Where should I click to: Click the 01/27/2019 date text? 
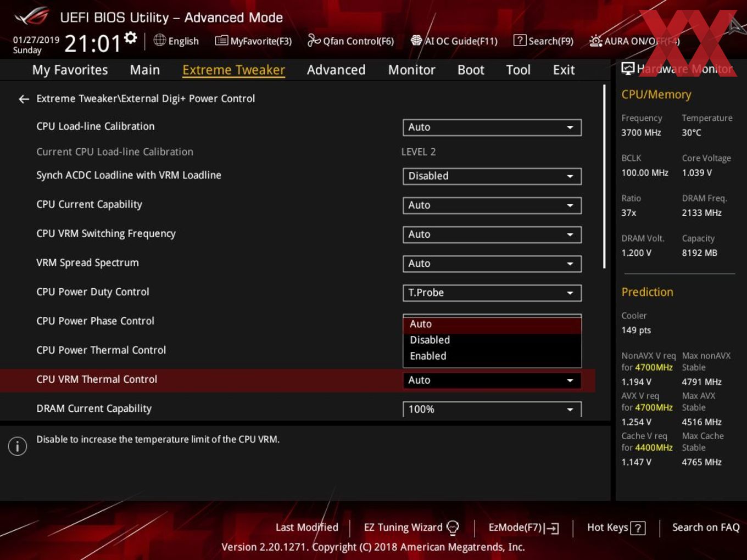(36, 40)
